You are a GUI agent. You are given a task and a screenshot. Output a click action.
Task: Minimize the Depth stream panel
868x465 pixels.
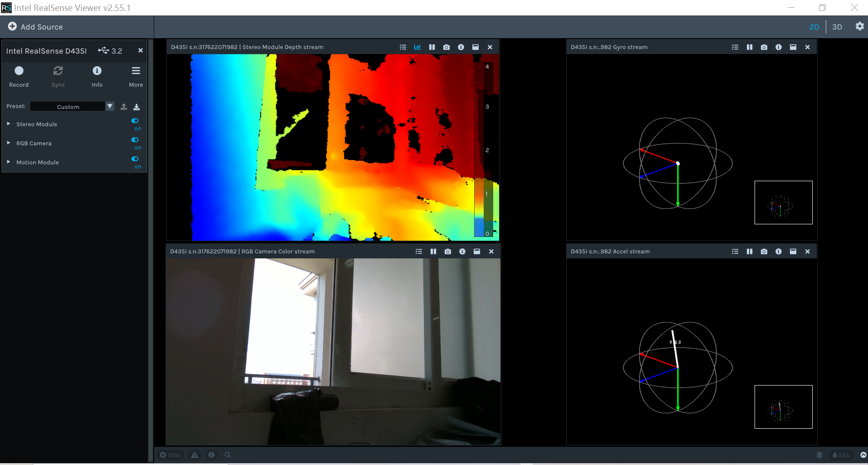pyautogui.click(x=476, y=47)
